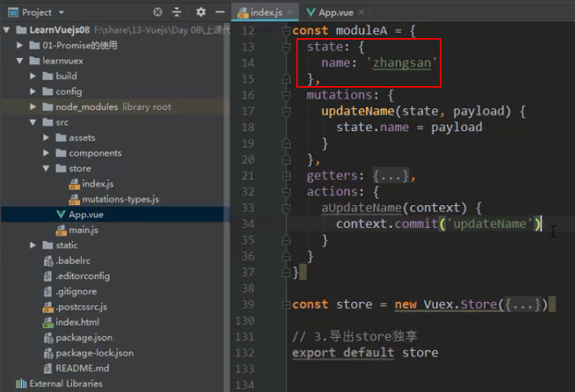
Task: Expand the components folder
Action: click(47, 153)
